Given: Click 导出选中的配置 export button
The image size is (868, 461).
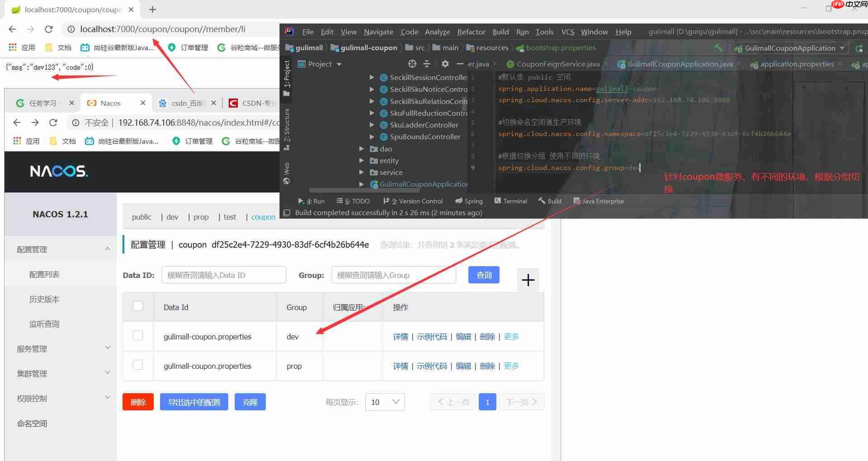Looking at the screenshot, I should pyautogui.click(x=194, y=402).
